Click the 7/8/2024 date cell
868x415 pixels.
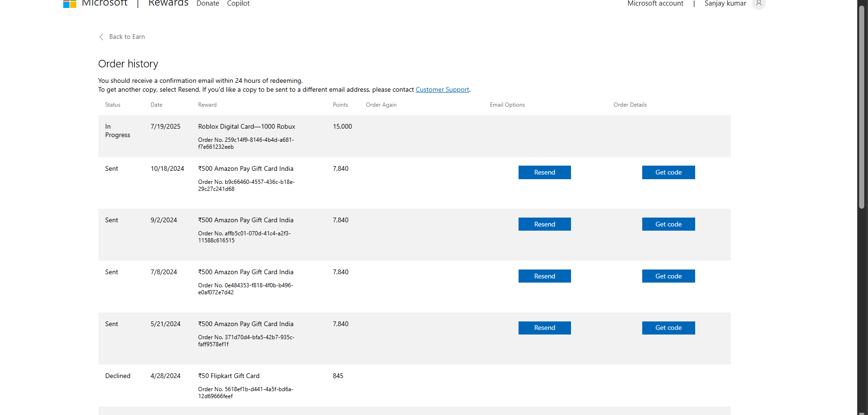164,272
